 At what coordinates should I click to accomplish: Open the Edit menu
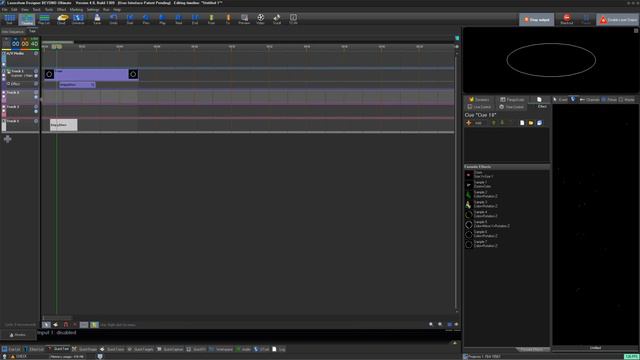pos(14,9)
